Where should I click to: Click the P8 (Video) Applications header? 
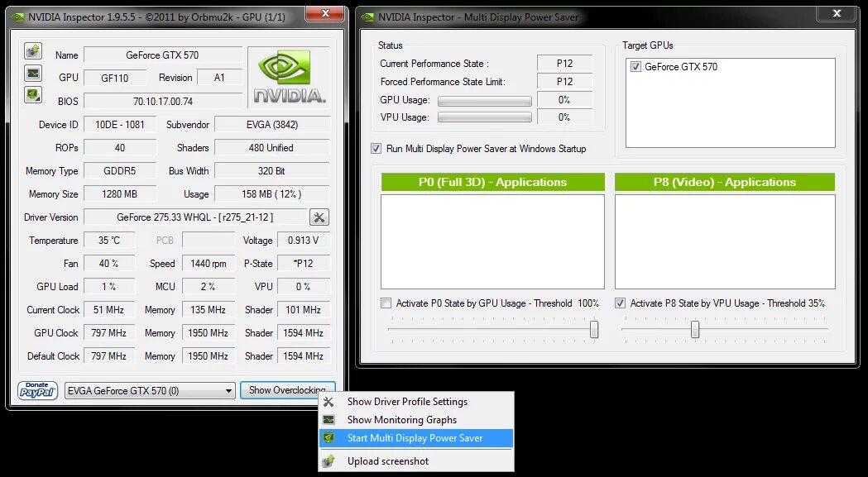tap(725, 182)
